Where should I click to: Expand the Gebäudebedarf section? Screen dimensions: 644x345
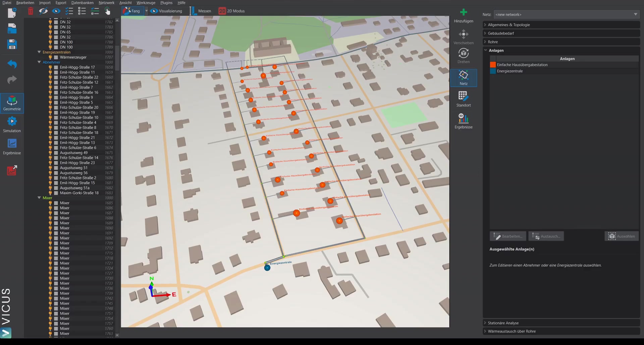click(561, 33)
